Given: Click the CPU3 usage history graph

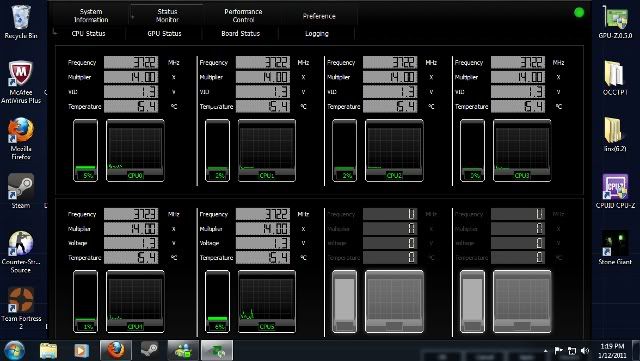Looking at the screenshot, I should click(522, 150).
